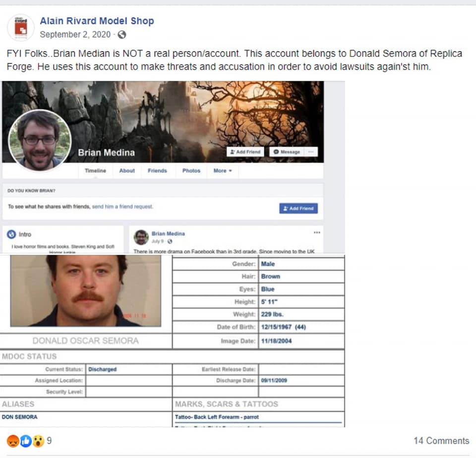
Task: Click 'send him a friend request' link
Action: (122, 207)
